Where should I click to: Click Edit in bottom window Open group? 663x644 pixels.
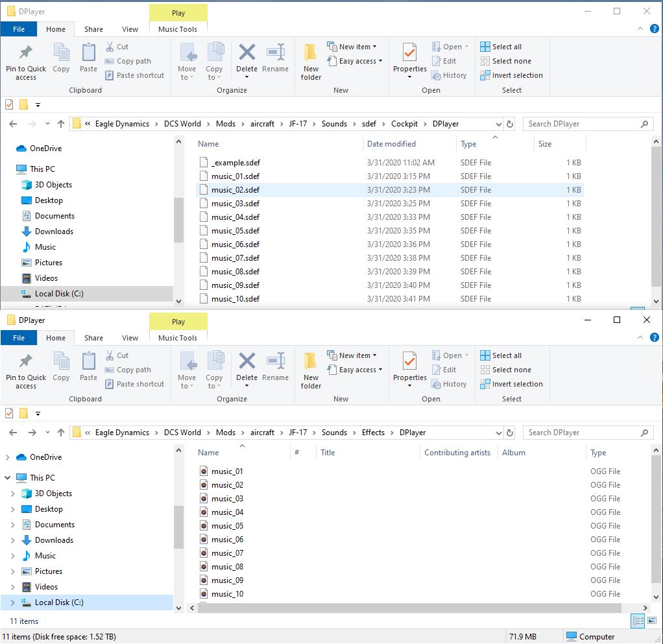444,370
